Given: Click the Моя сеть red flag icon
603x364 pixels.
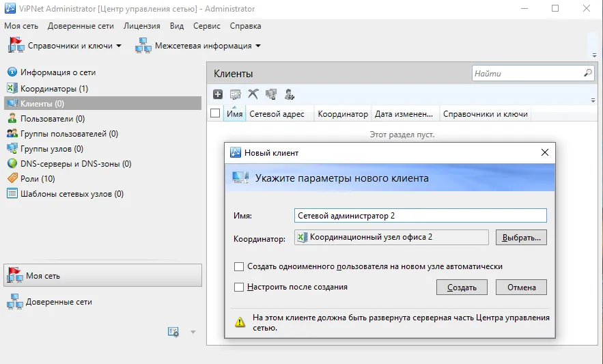Looking at the screenshot, I should [15, 275].
